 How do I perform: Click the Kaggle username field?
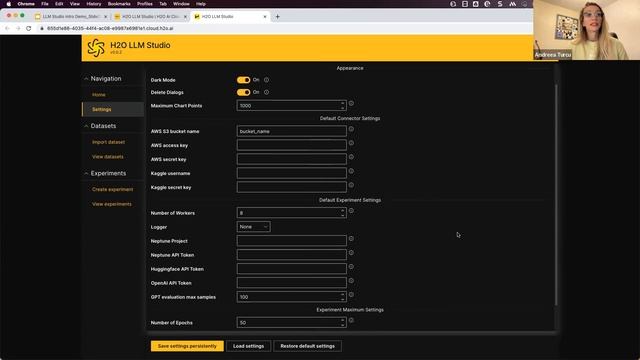[291, 173]
